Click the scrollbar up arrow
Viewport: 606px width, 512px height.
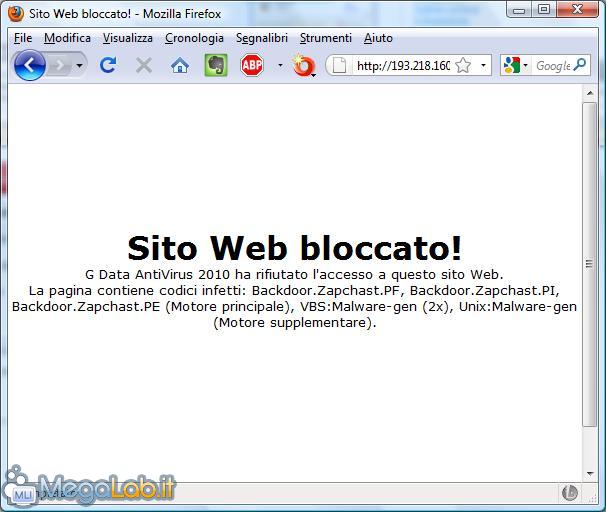pyautogui.click(x=589, y=93)
